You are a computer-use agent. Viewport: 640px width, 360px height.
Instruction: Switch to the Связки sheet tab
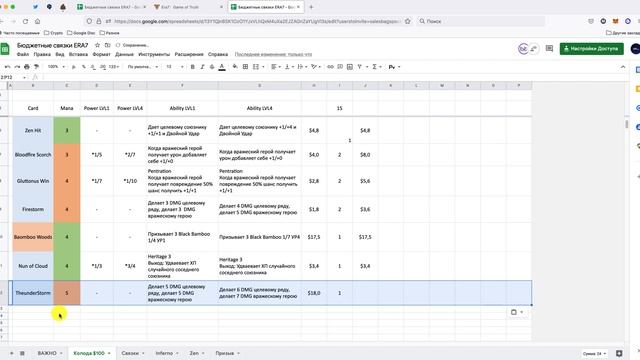click(x=130, y=353)
